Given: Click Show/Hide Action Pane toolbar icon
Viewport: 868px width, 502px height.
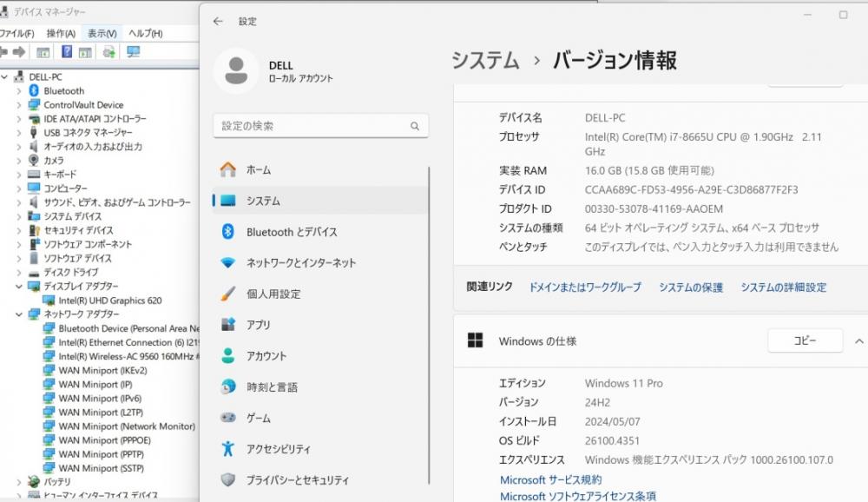Looking at the screenshot, I should pos(85,52).
